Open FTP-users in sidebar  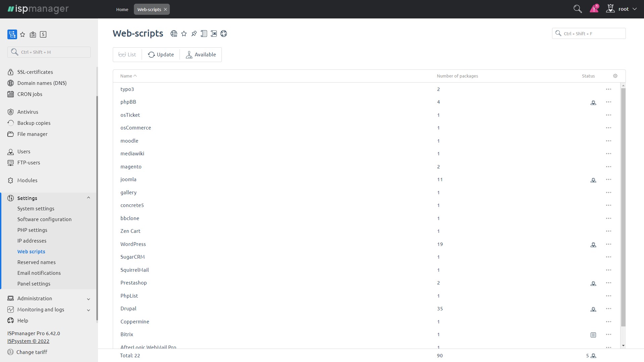point(29,163)
